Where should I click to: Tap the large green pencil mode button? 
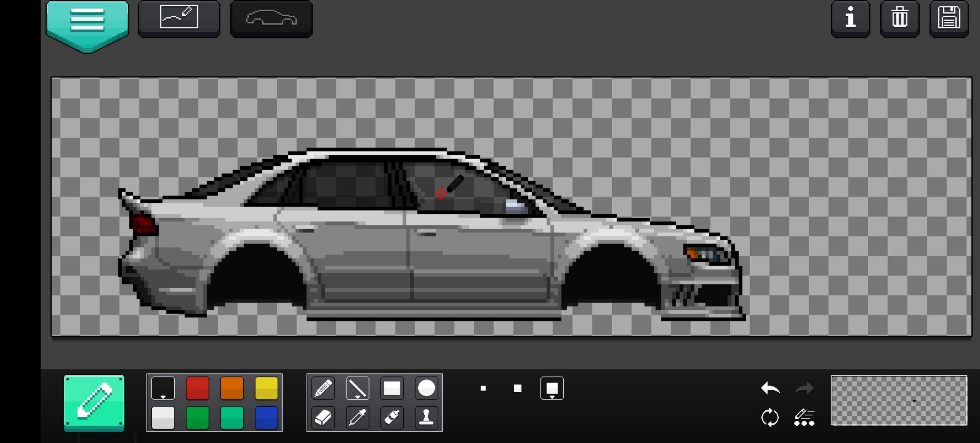94,403
